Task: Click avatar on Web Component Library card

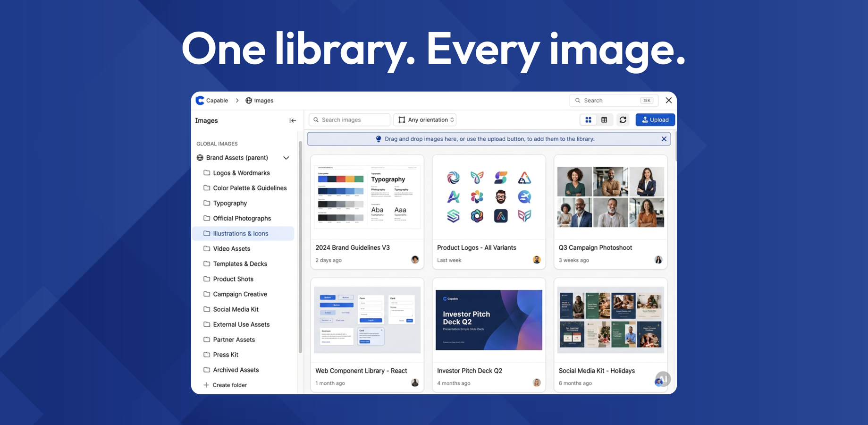Action: (x=415, y=382)
